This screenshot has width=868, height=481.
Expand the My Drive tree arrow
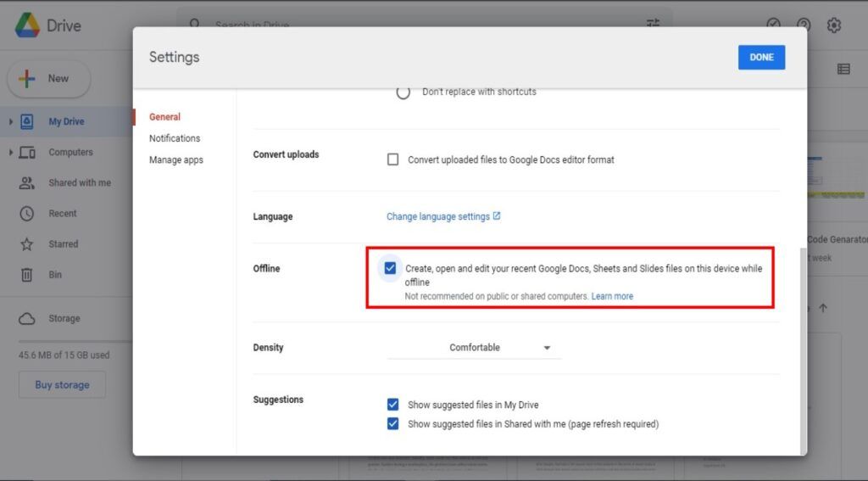(x=10, y=121)
